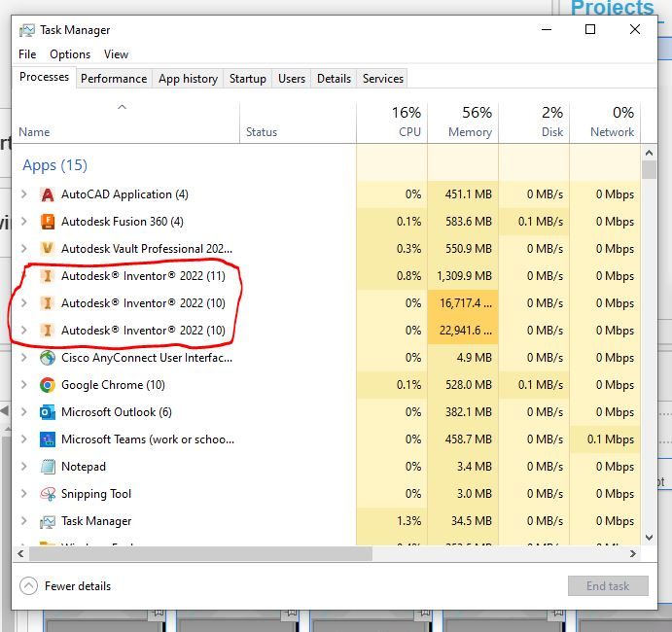Switch to the App history tab
672x632 pixels.
point(188,79)
